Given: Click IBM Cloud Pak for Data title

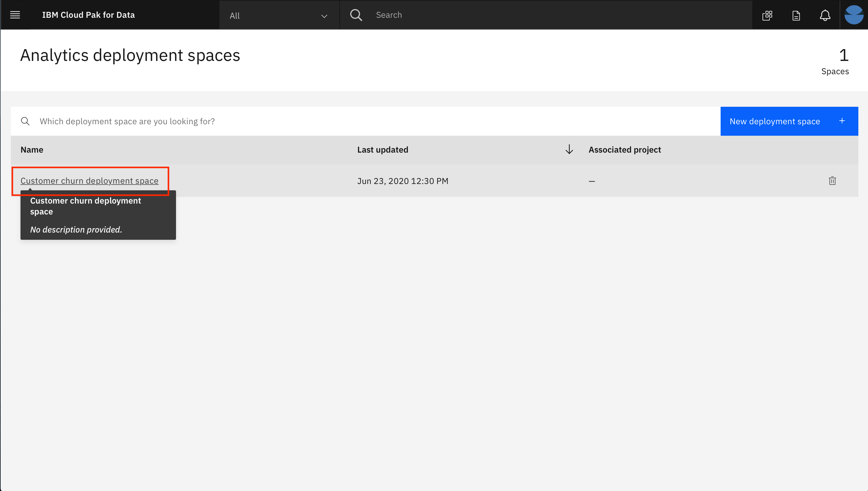Looking at the screenshot, I should coord(88,15).
